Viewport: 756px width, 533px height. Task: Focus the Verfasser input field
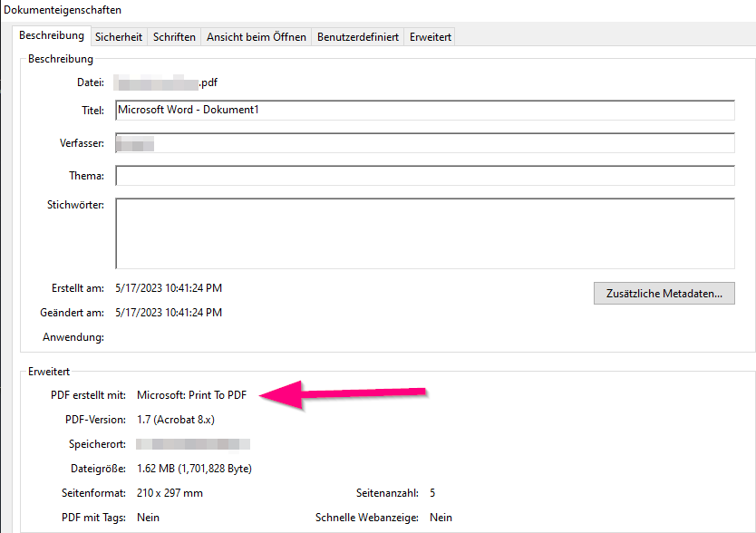[425, 143]
